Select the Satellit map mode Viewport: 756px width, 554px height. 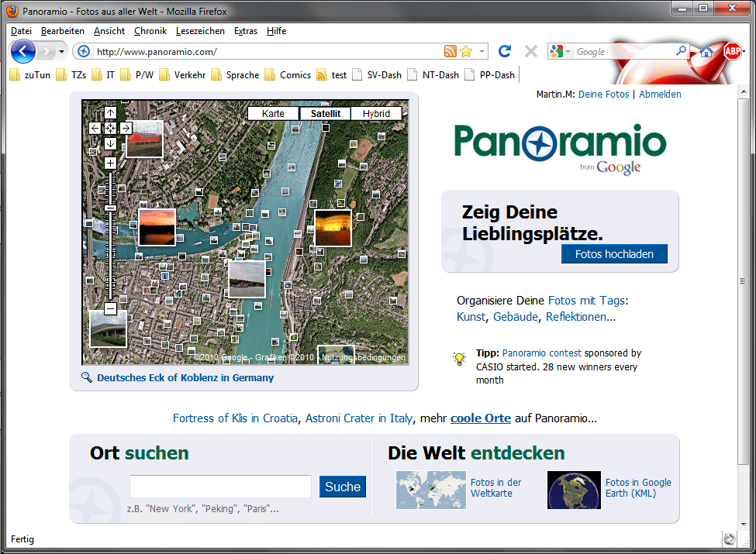pyautogui.click(x=325, y=113)
